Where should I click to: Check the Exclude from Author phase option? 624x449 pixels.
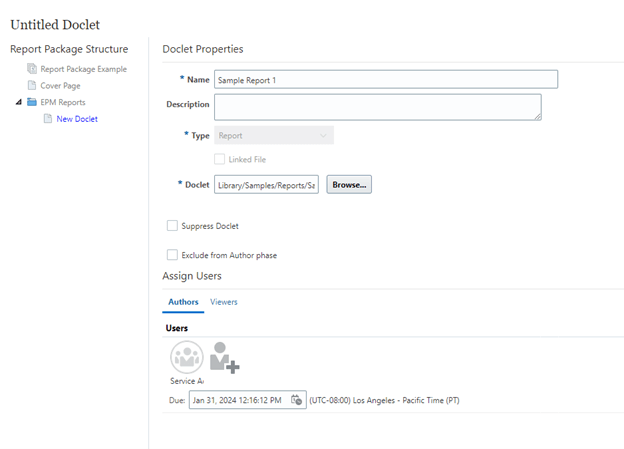(x=173, y=255)
